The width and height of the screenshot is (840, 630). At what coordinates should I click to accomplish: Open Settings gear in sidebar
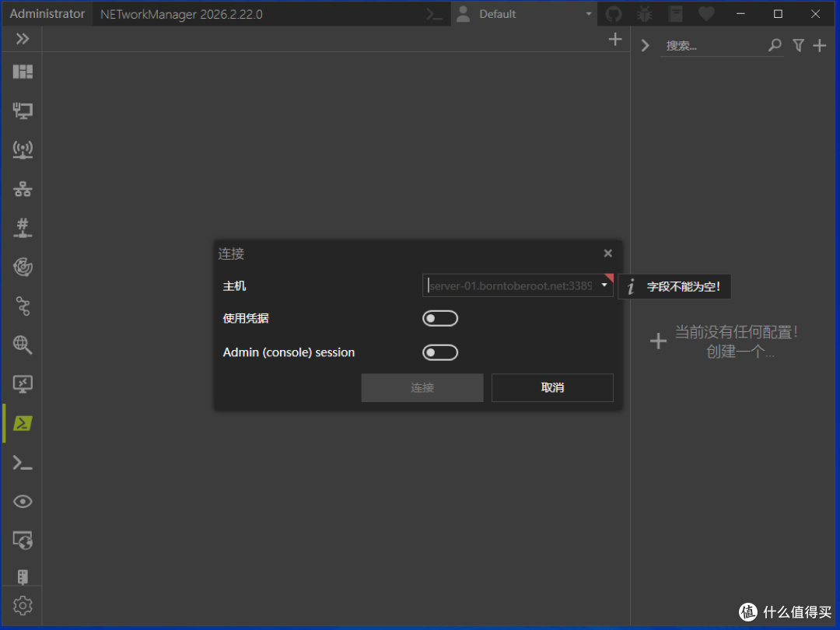click(x=23, y=606)
